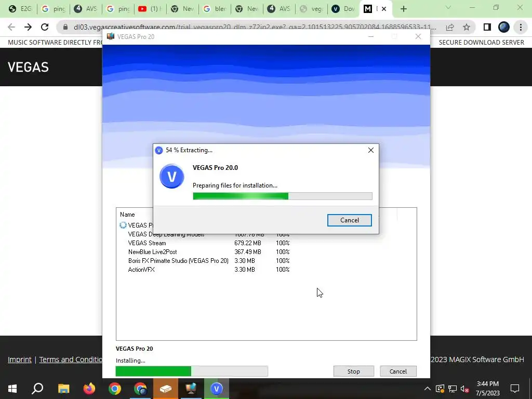532x399 pixels.
Task: Toggle the Chrome side panel
Action: 487,27
